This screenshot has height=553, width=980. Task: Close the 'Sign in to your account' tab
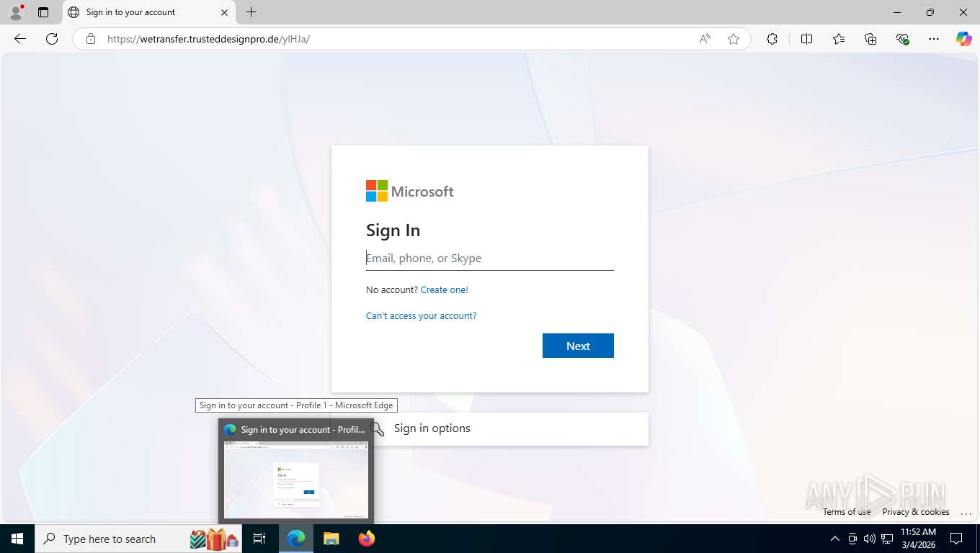click(224, 12)
